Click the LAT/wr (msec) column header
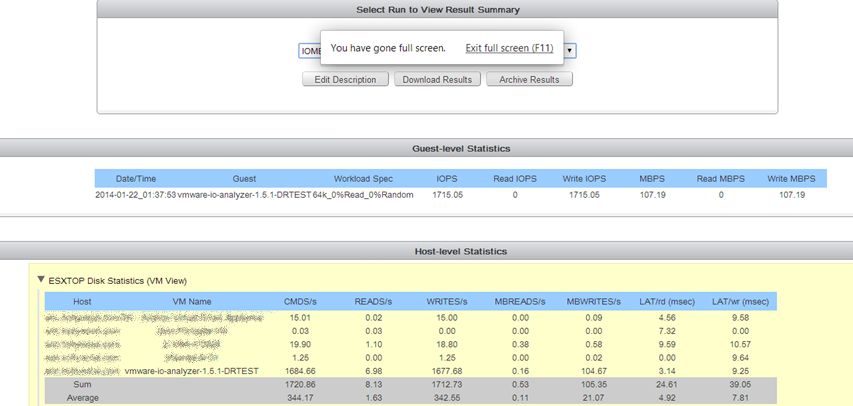 pos(740,301)
